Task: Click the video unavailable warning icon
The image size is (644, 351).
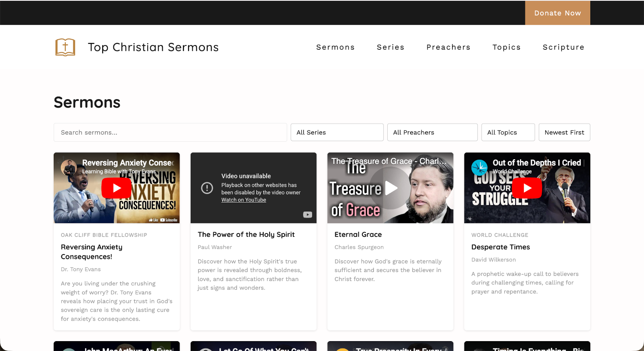Action: click(x=207, y=188)
